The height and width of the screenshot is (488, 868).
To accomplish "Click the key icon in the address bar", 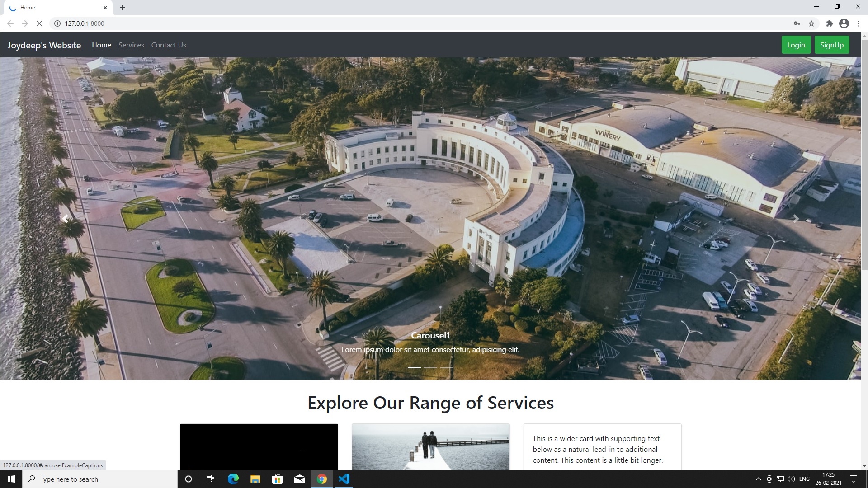I will pyautogui.click(x=797, y=23).
